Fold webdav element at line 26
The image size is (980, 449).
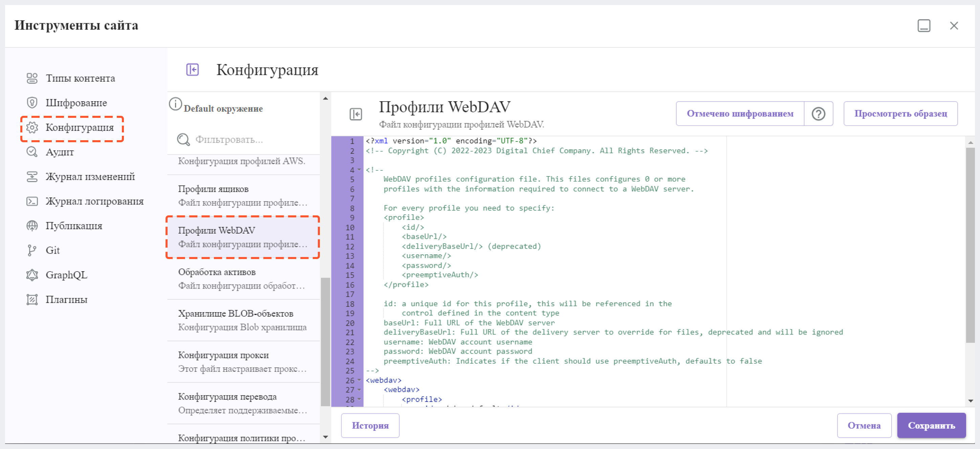pyautogui.click(x=359, y=380)
